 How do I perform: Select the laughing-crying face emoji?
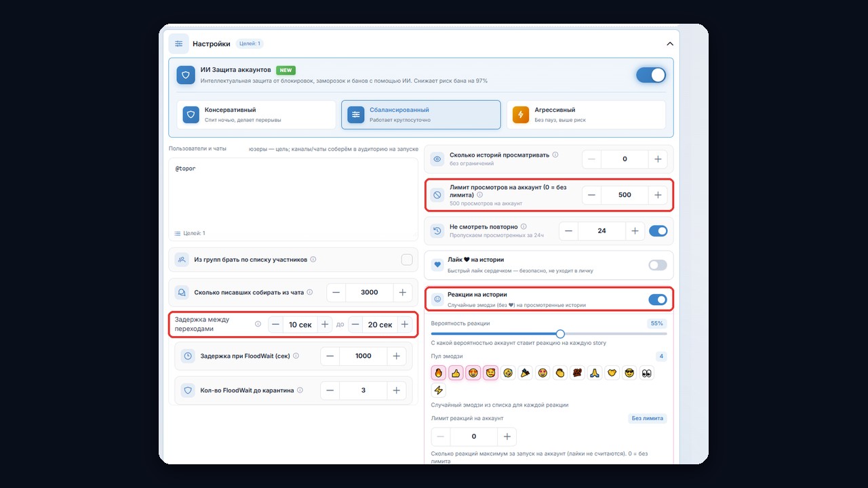508,373
